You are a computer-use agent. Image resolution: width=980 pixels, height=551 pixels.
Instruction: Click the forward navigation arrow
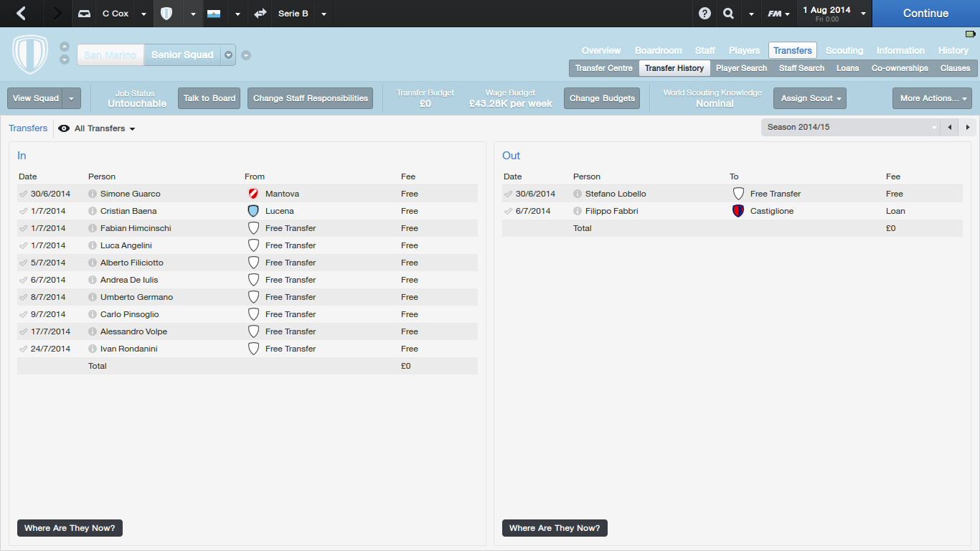(x=57, y=14)
